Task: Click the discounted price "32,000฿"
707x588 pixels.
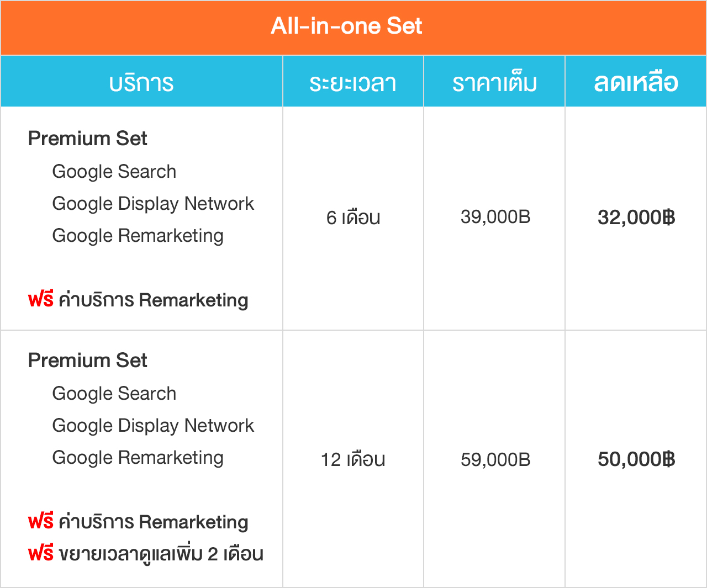Action: (x=636, y=218)
